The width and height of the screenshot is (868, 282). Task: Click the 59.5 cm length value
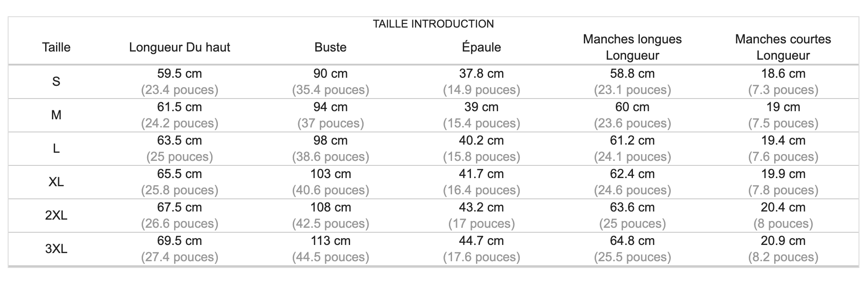[x=180, y=74]
